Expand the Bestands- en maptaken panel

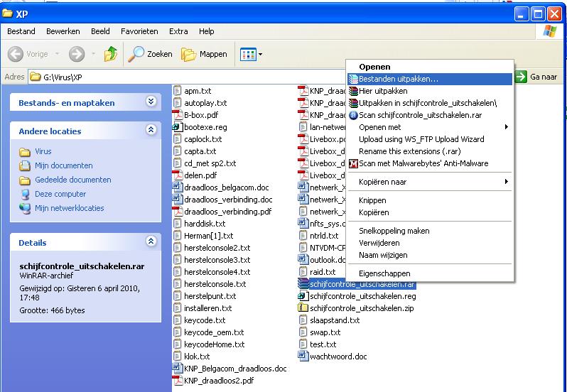click(x=150, y=102)
